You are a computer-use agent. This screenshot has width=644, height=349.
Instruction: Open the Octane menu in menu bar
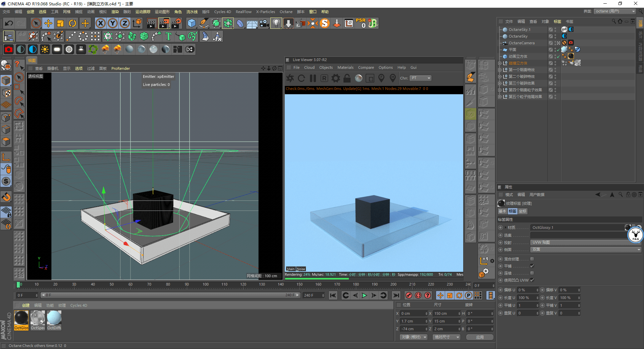tap(286, 12)
